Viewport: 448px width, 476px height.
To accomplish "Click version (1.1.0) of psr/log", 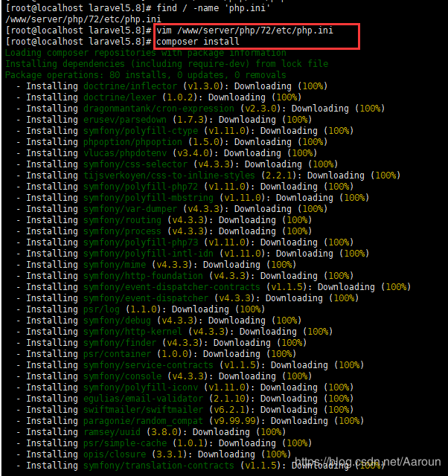I will coord(144,309).
